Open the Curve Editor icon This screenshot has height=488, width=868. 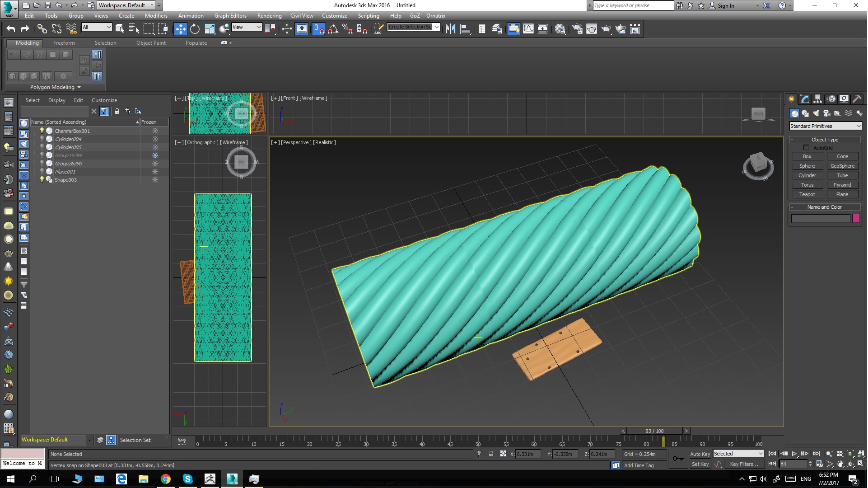point(528,29)
